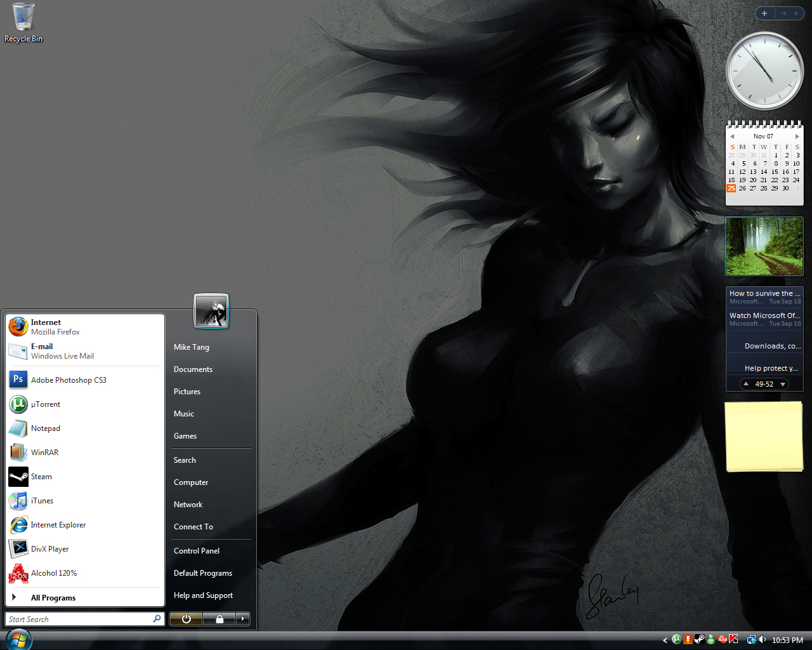Open Windows Live Mail E-mail entry
The height and width of the screenshot is (650, 812).
tap(85, 351)
